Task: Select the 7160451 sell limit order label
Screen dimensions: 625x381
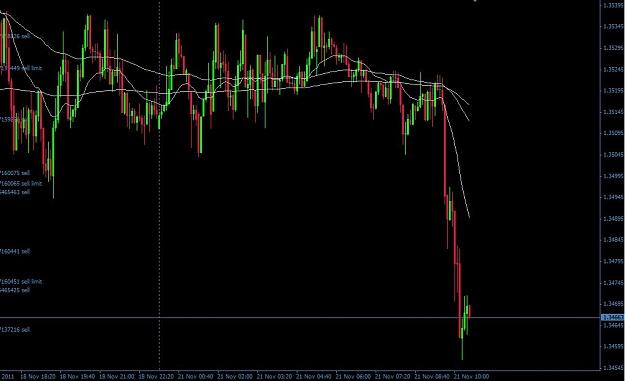Action: click(x=21, y=281)
